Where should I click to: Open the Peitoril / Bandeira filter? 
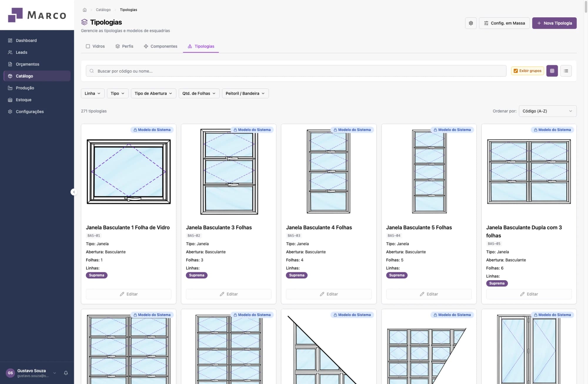[245, 94]
